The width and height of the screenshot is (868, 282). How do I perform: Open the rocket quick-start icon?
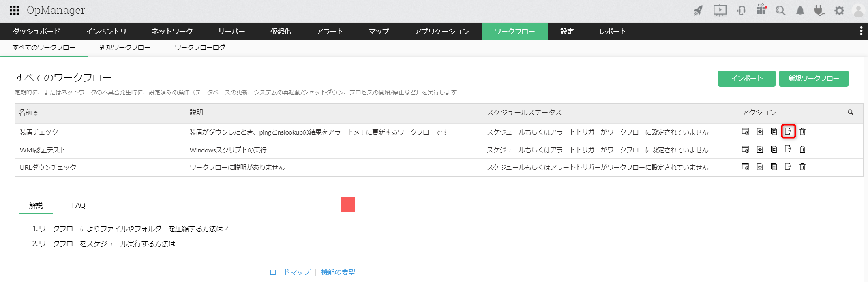(x=698, y=11)
